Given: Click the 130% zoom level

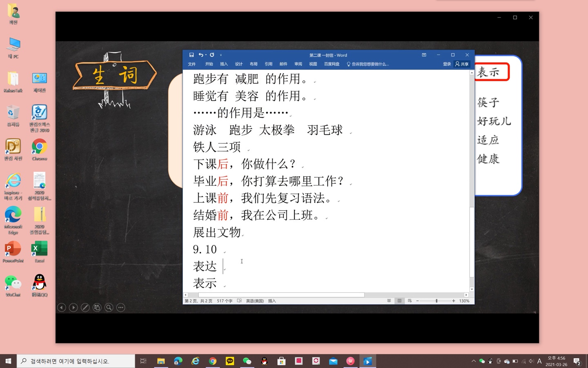Looking at the screenshot, I should (x=464, y=301).
